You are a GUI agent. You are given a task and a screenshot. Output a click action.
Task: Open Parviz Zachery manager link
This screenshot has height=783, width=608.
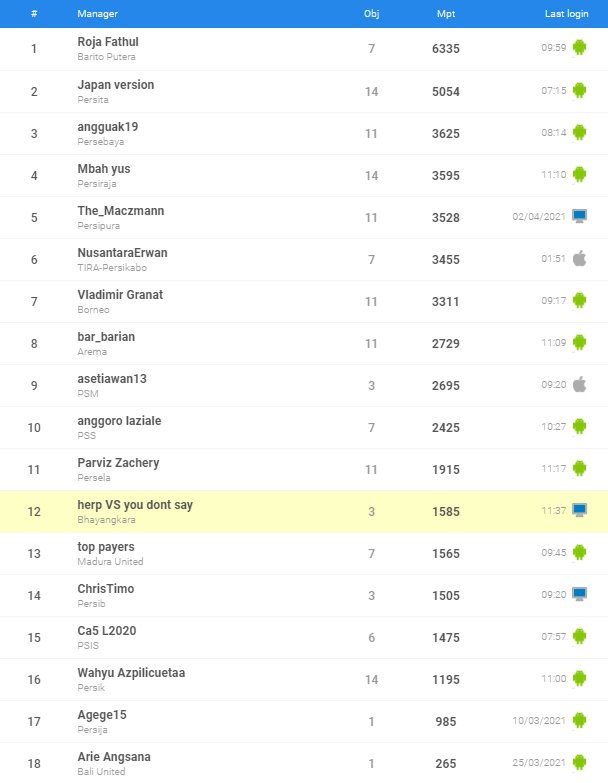click(118, 463)
